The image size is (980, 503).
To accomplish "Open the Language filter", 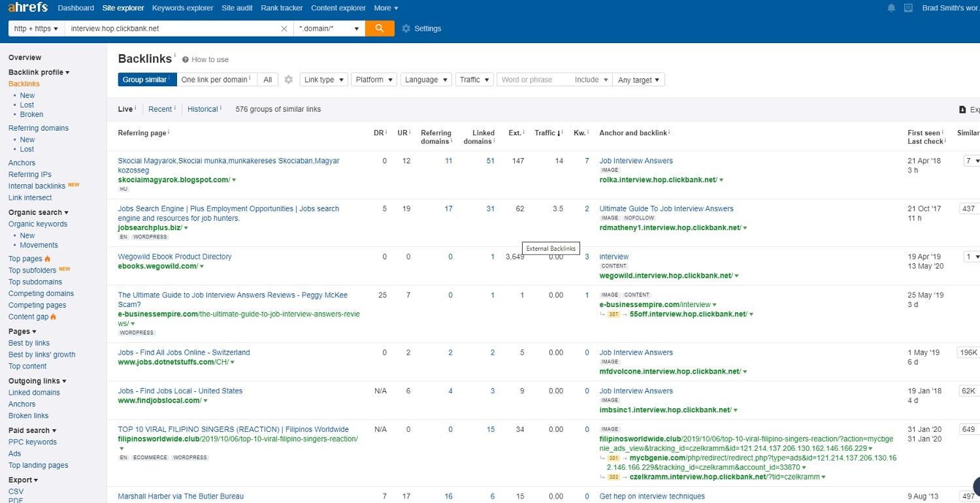I will click(x=426, y=80).
